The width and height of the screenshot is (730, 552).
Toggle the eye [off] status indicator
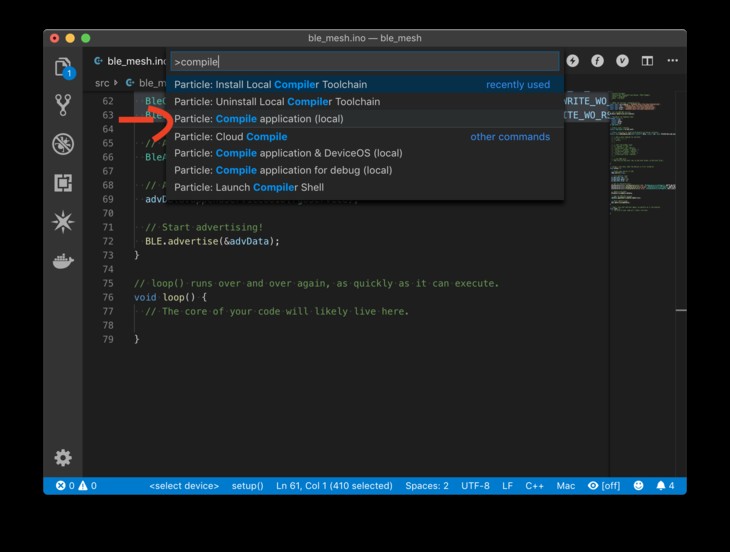coord(604,486)
